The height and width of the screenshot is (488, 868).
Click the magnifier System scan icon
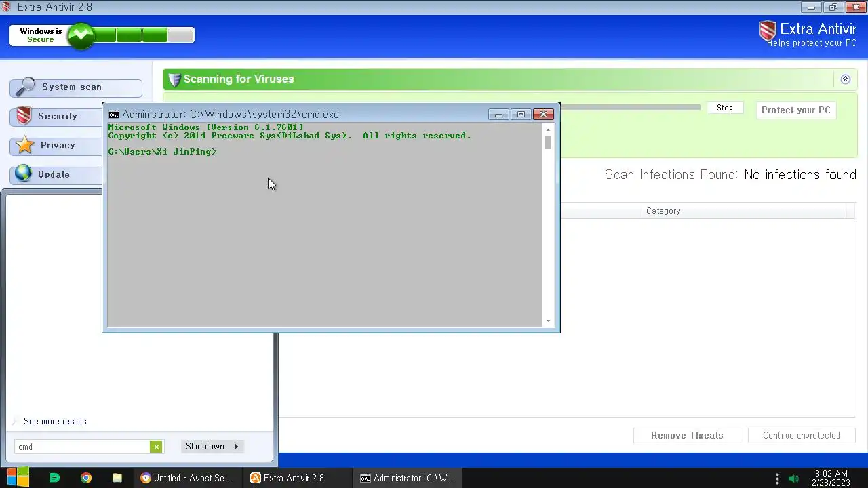[x=25, y=87]
